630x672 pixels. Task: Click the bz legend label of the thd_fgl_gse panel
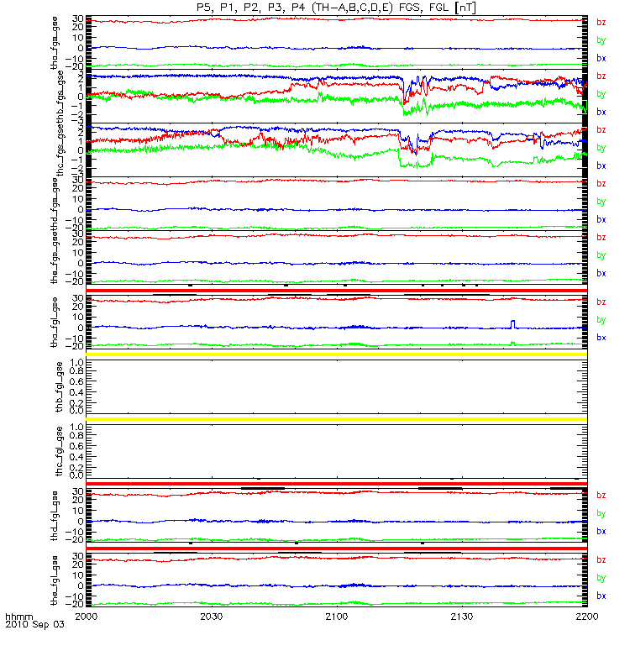[601, 495]
